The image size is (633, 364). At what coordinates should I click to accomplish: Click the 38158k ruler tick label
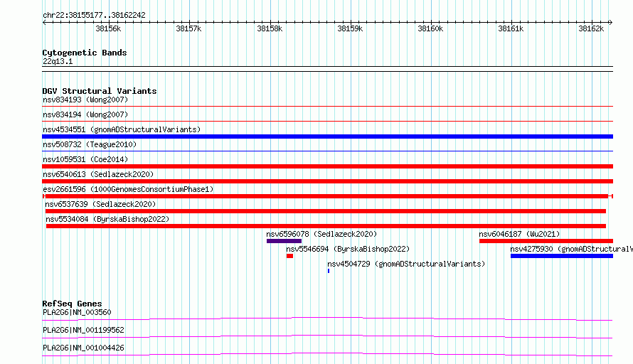tap(270, 28)
